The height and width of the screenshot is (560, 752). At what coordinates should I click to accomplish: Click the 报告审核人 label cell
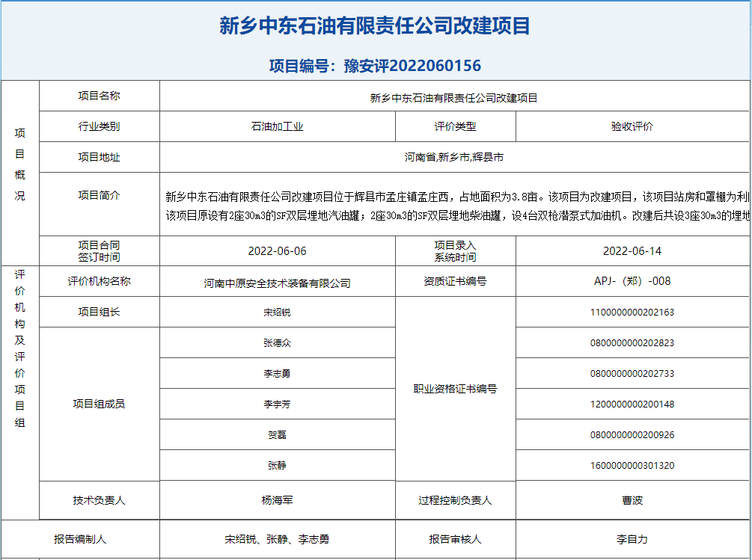(x=455, y=539)
